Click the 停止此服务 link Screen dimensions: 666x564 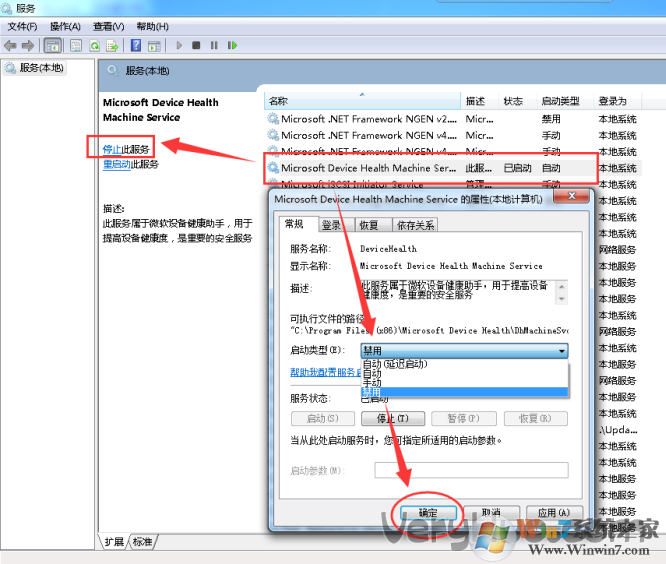126,149
